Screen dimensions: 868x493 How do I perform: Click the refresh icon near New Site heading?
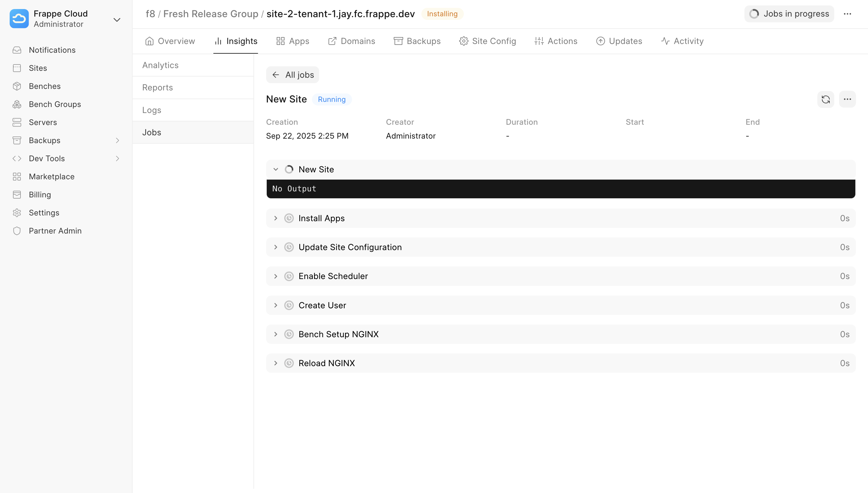point(826,99)
